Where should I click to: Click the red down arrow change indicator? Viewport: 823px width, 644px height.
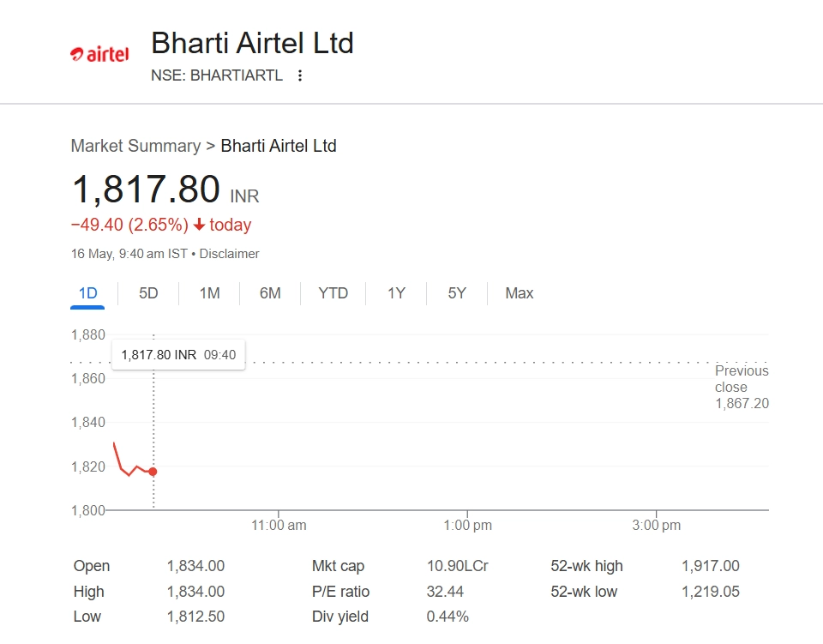199,225
